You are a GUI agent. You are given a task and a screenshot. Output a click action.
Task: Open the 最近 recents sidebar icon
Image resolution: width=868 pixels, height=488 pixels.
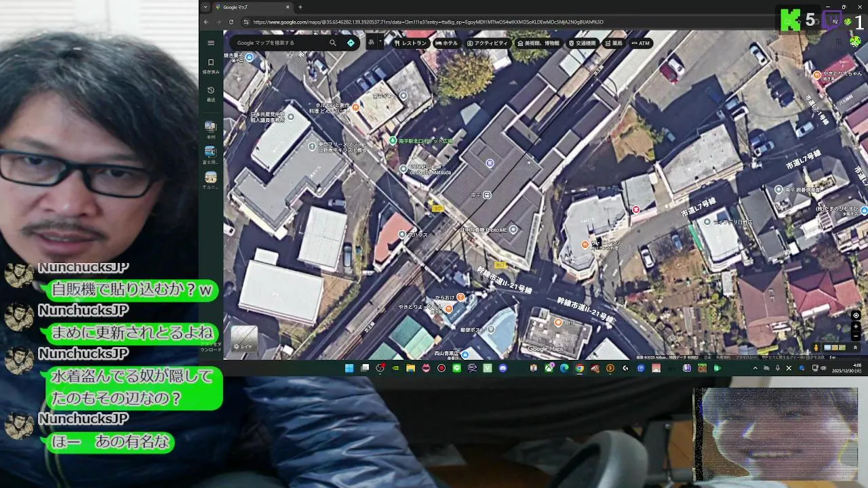click(x=211, y=94)
